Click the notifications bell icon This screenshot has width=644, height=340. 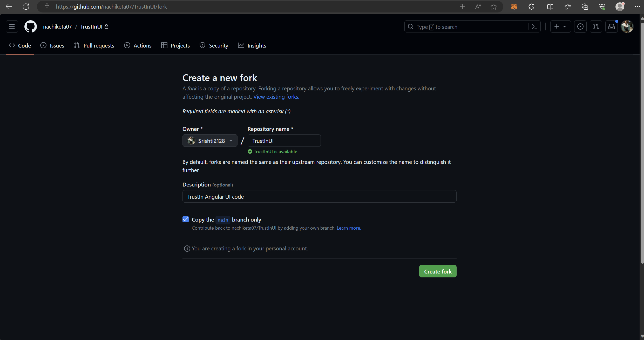(612, 26)
